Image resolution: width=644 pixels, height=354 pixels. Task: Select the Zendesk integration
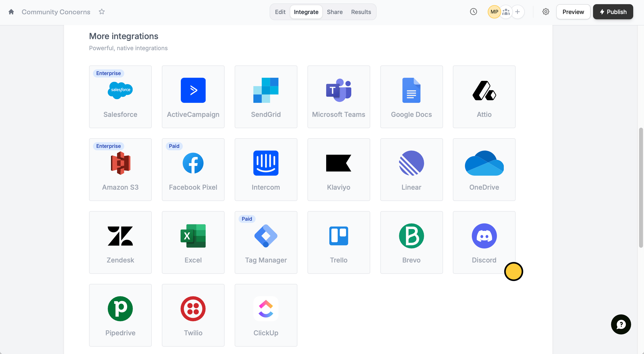coord(120,242)
